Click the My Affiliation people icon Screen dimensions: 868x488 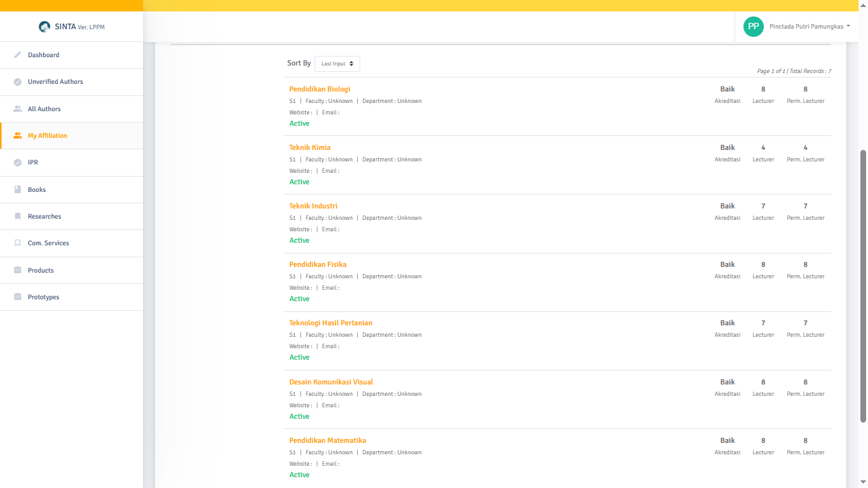coord(18,136)
